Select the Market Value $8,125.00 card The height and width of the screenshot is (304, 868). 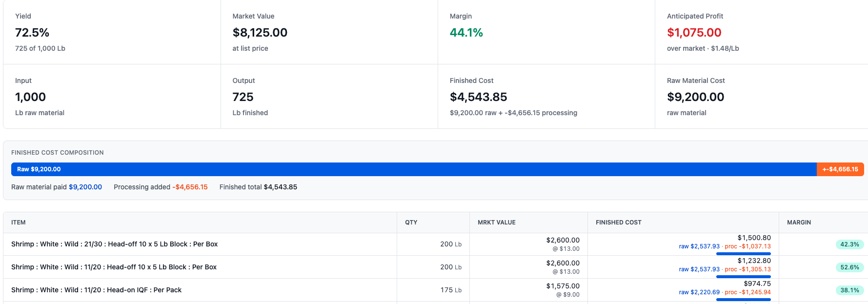(329, 32)
